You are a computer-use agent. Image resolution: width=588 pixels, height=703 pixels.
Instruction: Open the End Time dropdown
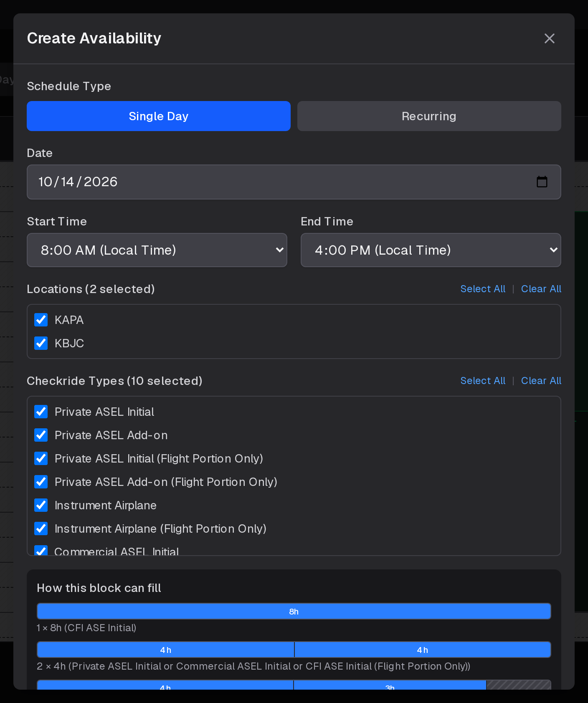tap(431, 250)
